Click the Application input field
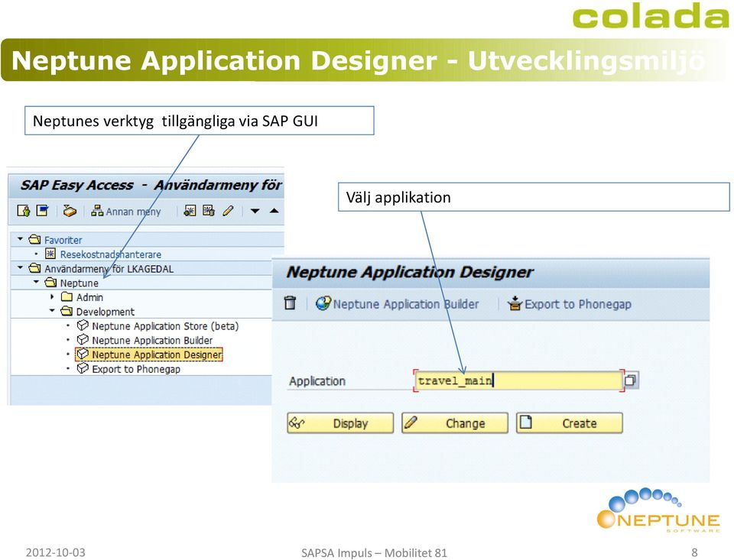734x560 pixels. (518, 380)
